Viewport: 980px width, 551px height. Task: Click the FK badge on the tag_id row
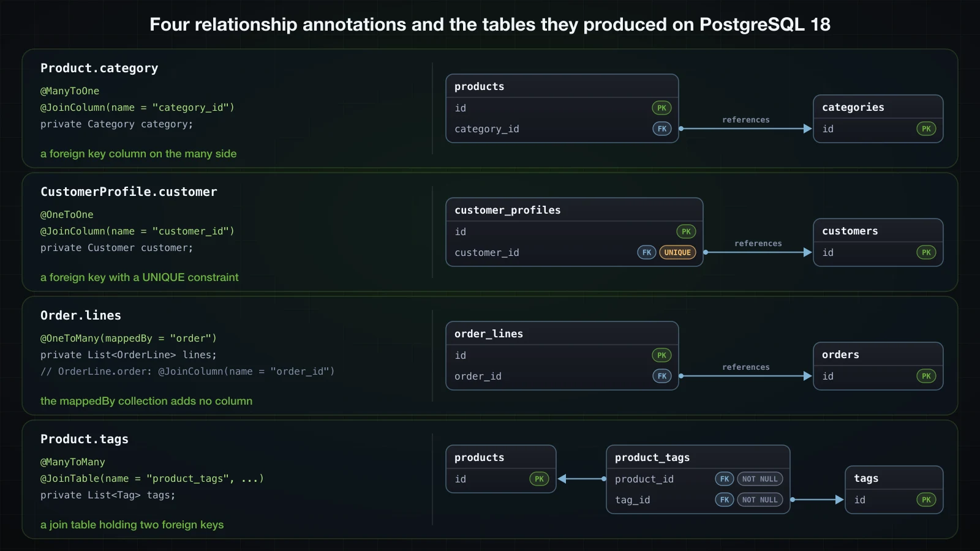point(725,500)
